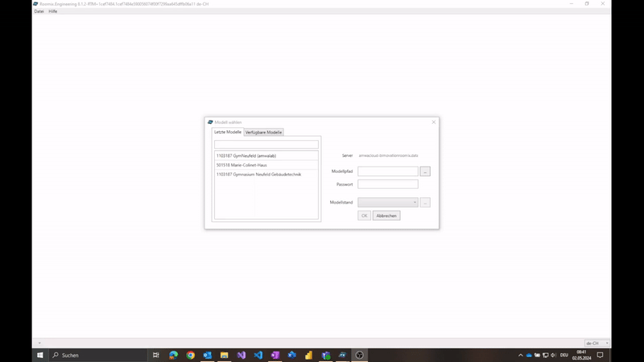Open the Hilfe menu
This screenshot has width=644, height=362.
click(53, 11)
